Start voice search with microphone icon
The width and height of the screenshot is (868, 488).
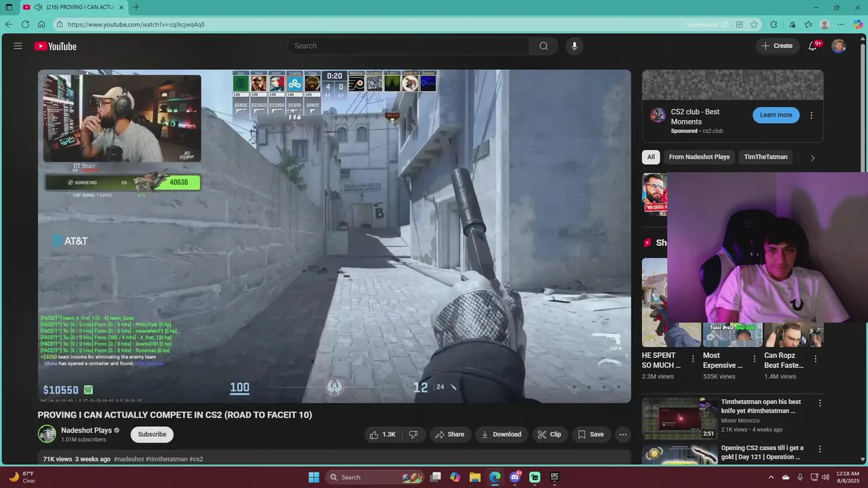(574, 46)
